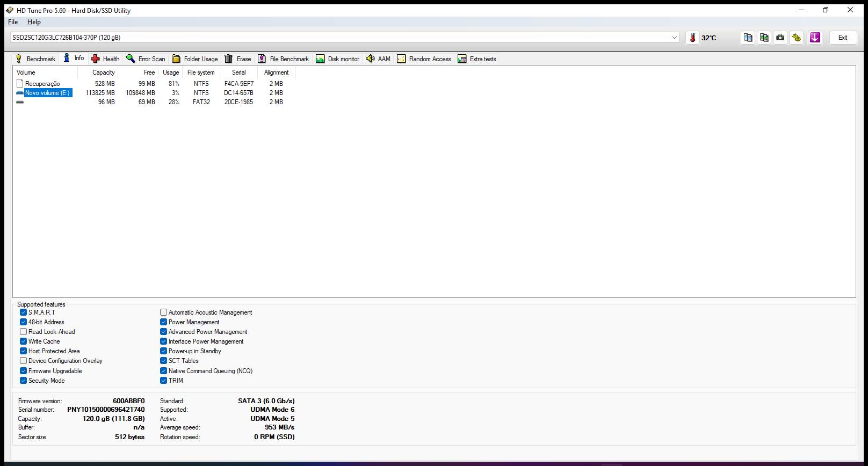Sort by the Serial column header
The width and height of the screenshot is (868, 466).
pos(239,72)
